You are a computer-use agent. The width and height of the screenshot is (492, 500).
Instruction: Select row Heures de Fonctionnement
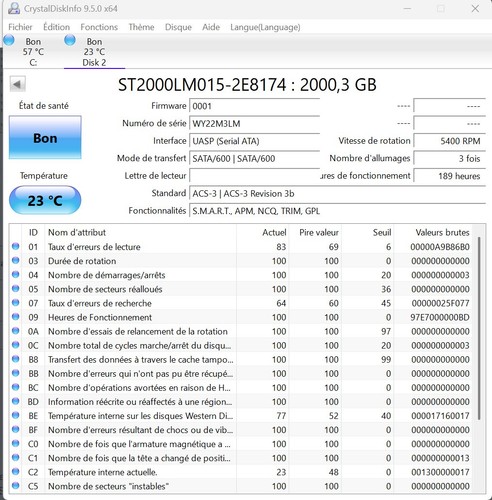coord(241,317)
